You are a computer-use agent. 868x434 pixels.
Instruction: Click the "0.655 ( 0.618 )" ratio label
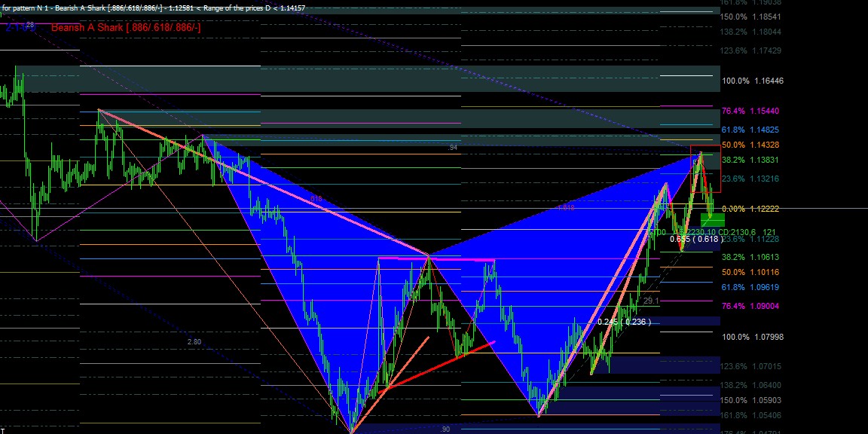click(x=696, y=239)
